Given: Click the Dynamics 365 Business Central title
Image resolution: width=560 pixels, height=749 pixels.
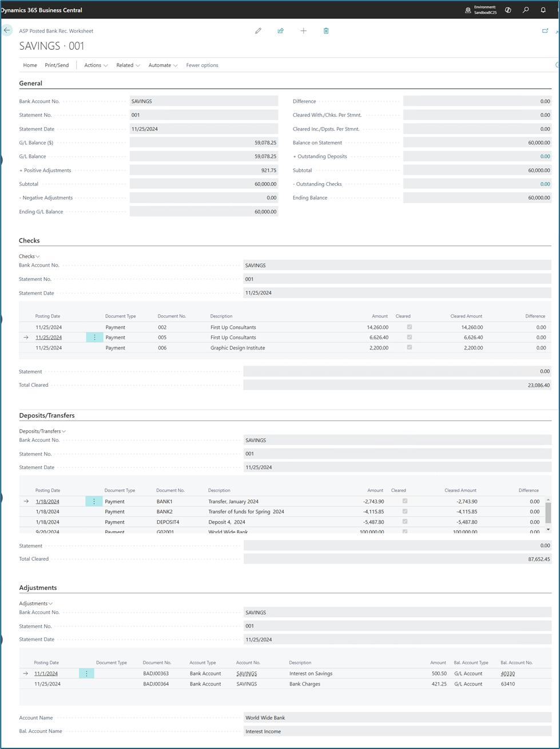Looking at the screenshot, I should coord(41,10).
